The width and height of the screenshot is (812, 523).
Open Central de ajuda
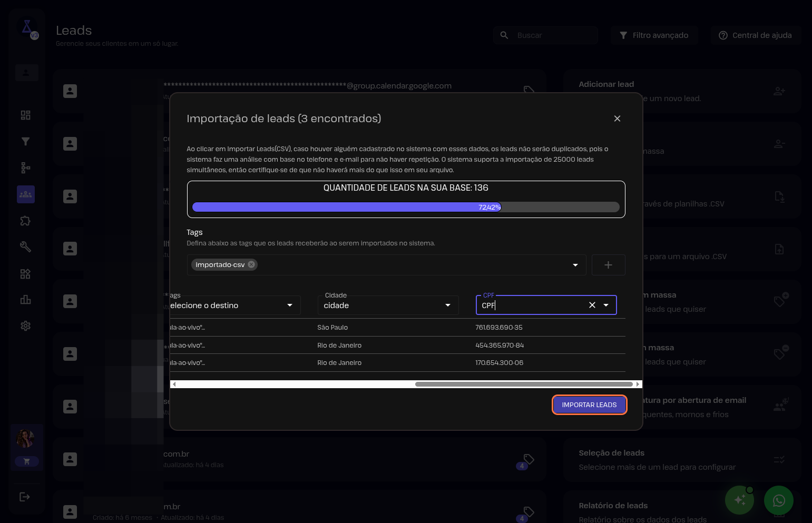click(755, 35)
